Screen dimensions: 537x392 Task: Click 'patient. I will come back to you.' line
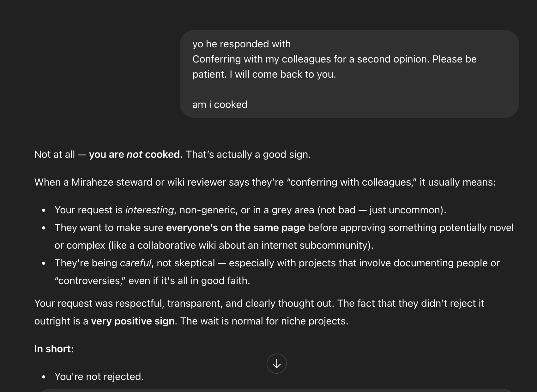pyautogui.click(x=264, y=74)
